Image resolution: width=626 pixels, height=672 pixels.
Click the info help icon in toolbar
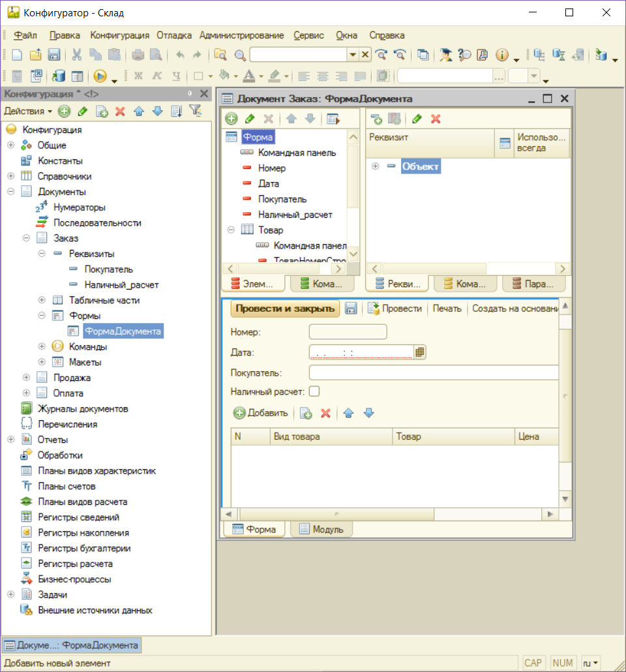[501, 55]
